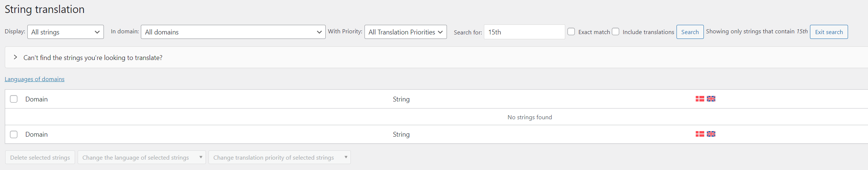Click the Danish flag in footer row
The width and height of the screenshot is (868, 170).
pos(699,134)
